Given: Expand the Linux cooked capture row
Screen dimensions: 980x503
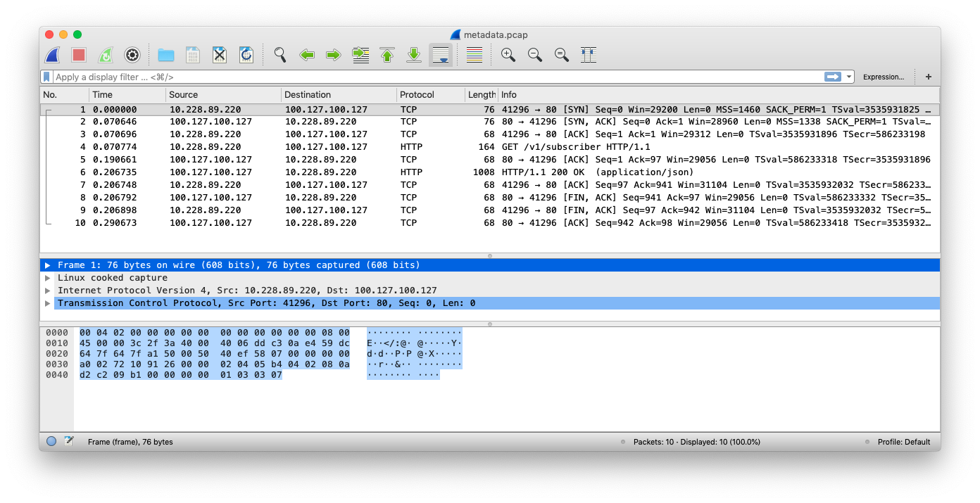Looking at the screenshot, I should 48,278.
